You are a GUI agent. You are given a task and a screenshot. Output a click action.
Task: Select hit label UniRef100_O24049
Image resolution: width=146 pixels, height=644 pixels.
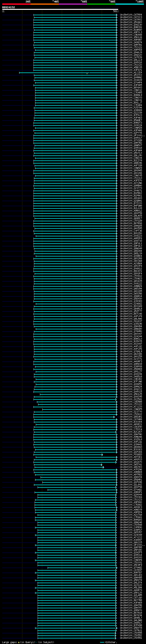coord(131,535)
